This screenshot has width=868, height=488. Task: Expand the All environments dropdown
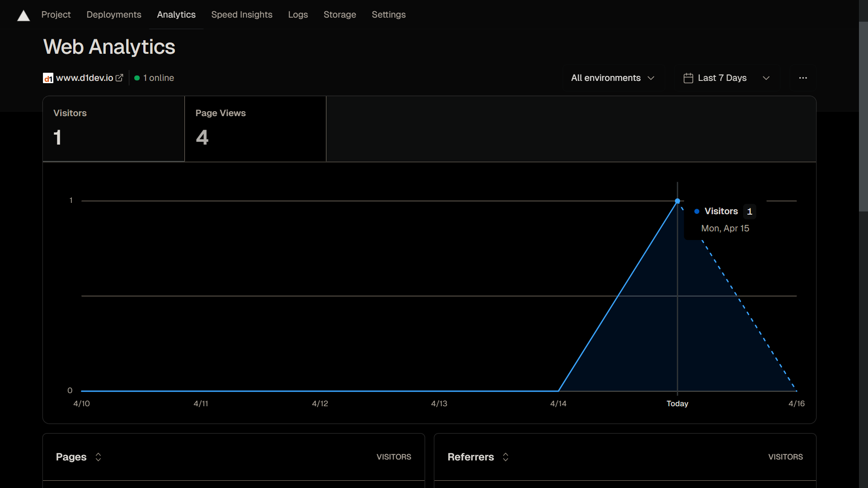[x=613, y=78]
